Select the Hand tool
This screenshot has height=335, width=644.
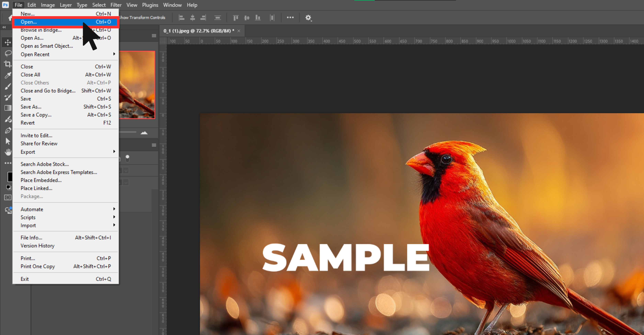pos(8,152)
